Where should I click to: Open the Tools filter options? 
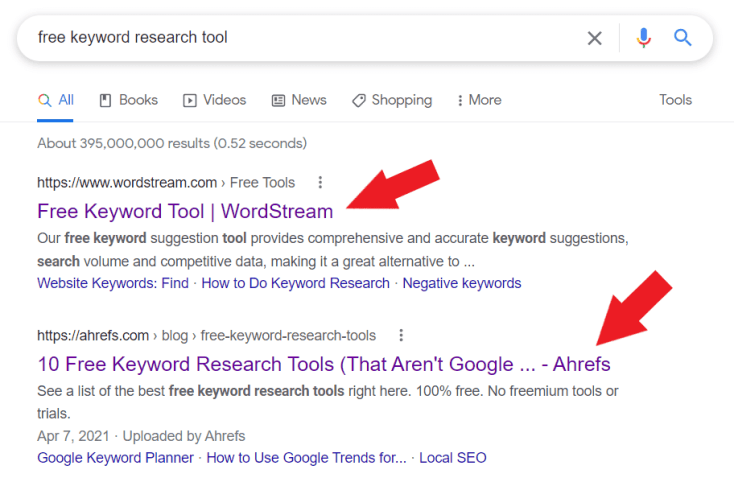coord(675,100)
